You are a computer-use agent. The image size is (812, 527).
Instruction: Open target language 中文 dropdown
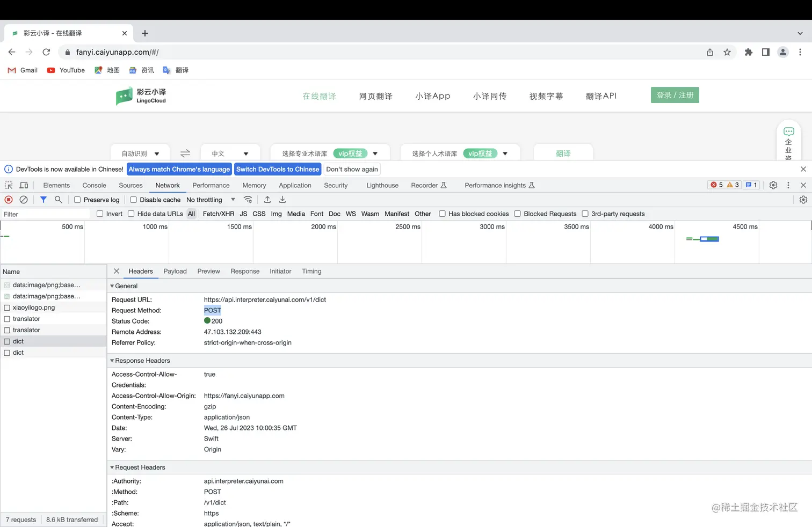point(230,153)
